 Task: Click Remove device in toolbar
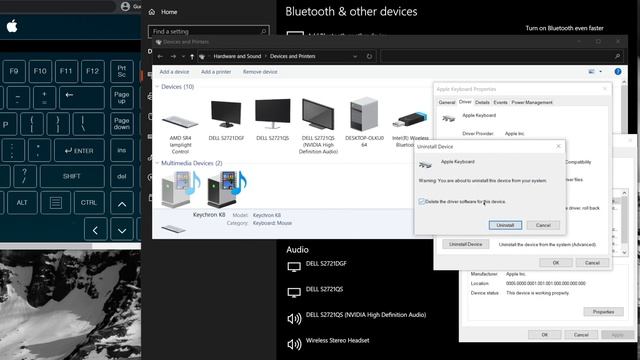(x=260, y=72)
